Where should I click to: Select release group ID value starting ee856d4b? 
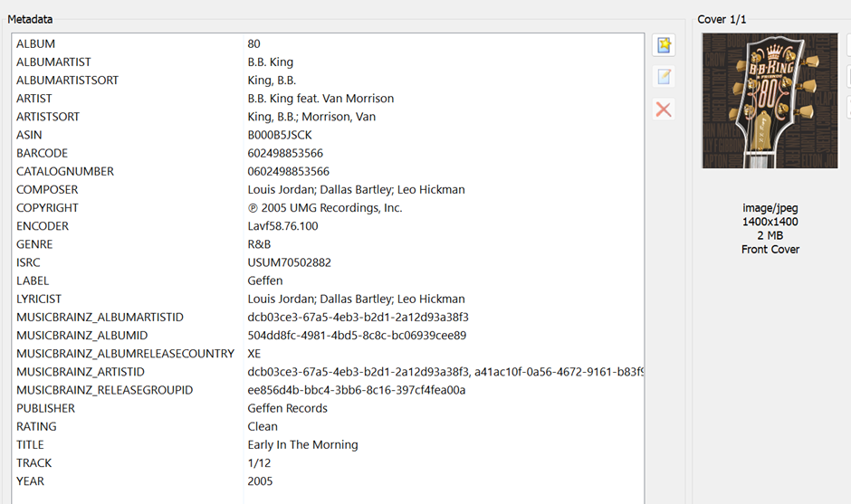[x=357, y=390]
